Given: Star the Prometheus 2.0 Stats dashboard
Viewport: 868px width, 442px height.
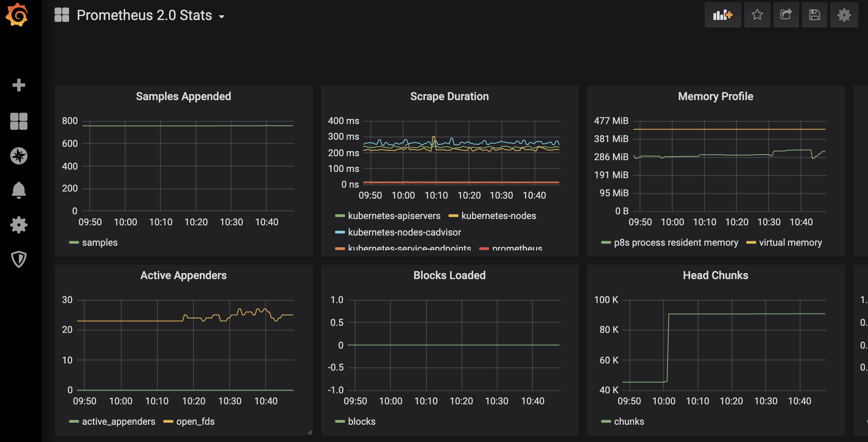Looking at the screenshot, I should tap(757, 15).
